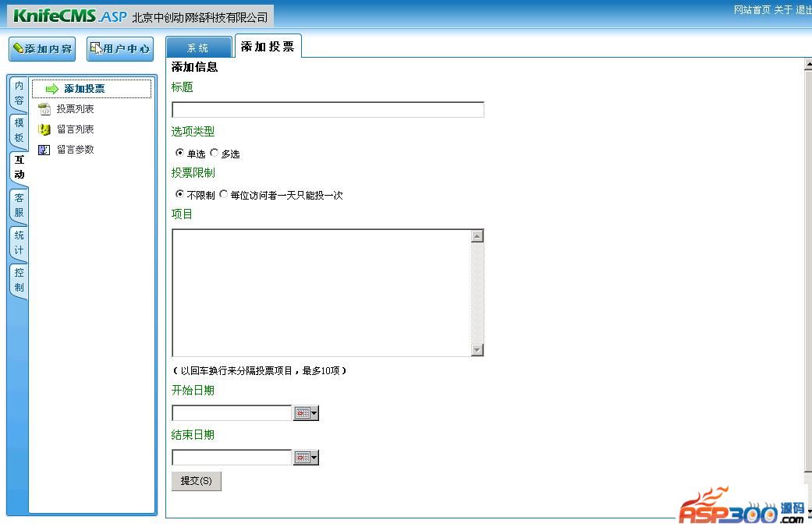The height and width of the screenshot is (527, 812).
Task: Focus the 标题 title input field
Action: click(328, 110)
